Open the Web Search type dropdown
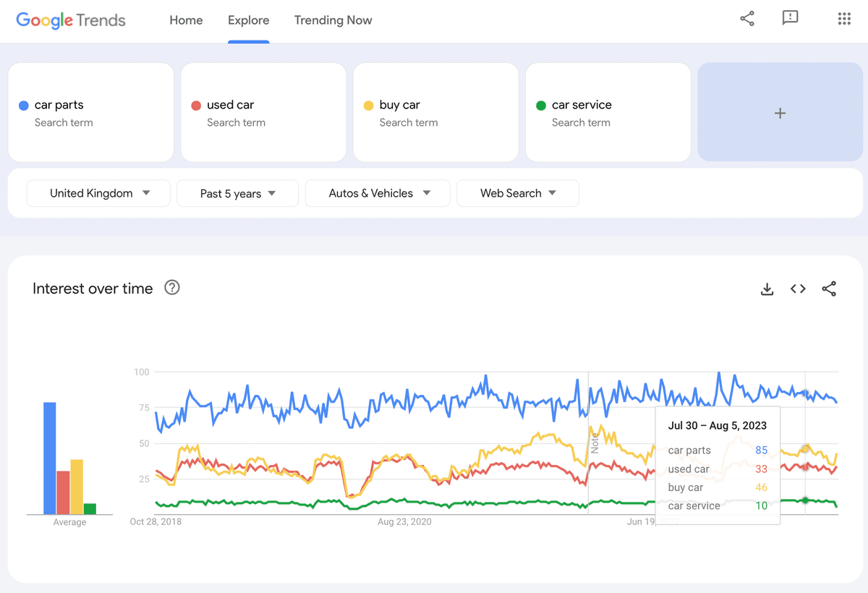Image resolution: width=868 pixels, height=593 pixels. click(x=518, y=193)
